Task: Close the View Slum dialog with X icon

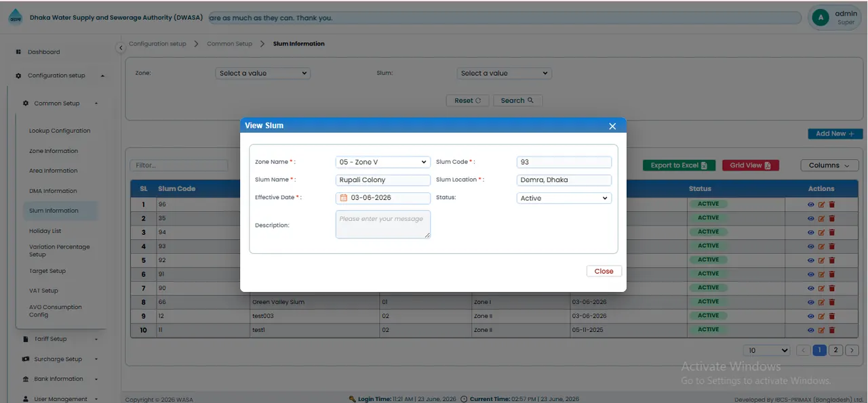Action: click(612, 126)
